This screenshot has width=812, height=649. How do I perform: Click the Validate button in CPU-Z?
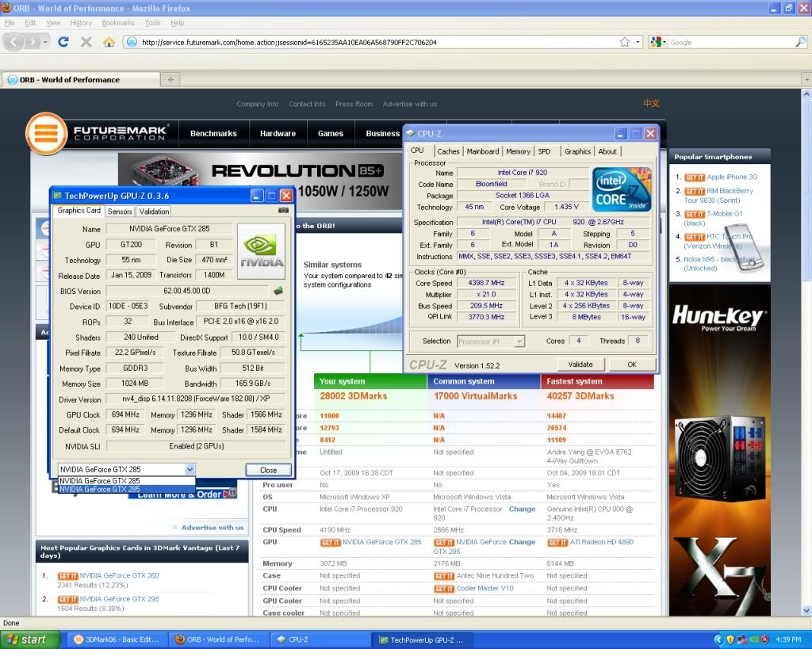(x=580, y=365)
